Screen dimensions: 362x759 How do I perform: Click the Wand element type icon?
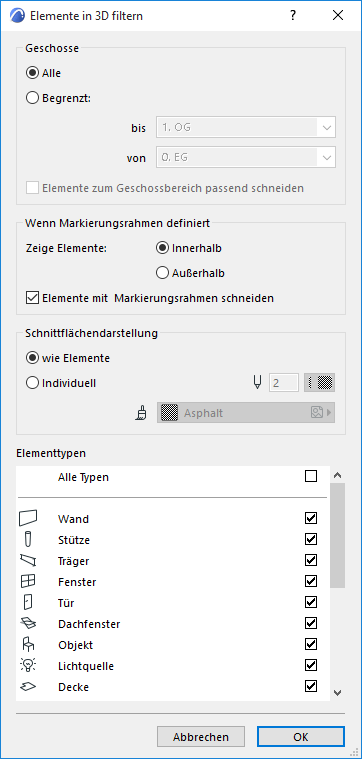pyautogui.click(x=28, y=518)
